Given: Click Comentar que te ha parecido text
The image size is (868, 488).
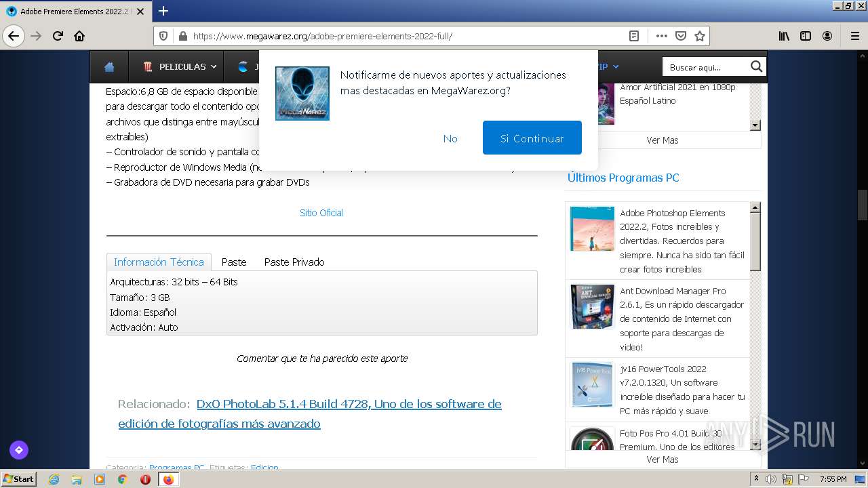Looking at the screenshot, I should [x=322, y=359].
